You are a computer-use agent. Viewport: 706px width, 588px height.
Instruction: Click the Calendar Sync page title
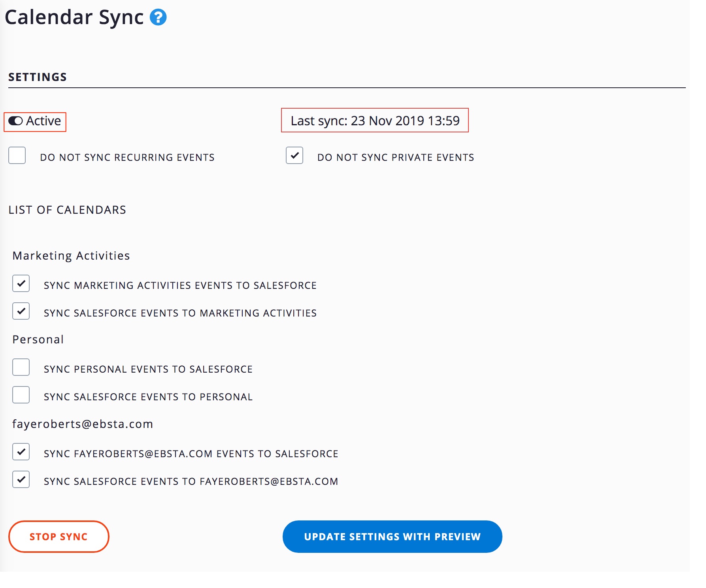click(x=74, y=17)
